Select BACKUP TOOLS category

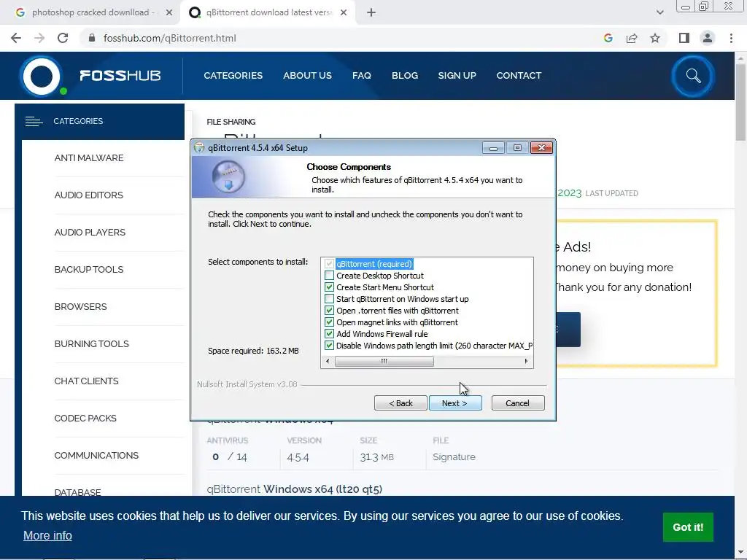89,269
